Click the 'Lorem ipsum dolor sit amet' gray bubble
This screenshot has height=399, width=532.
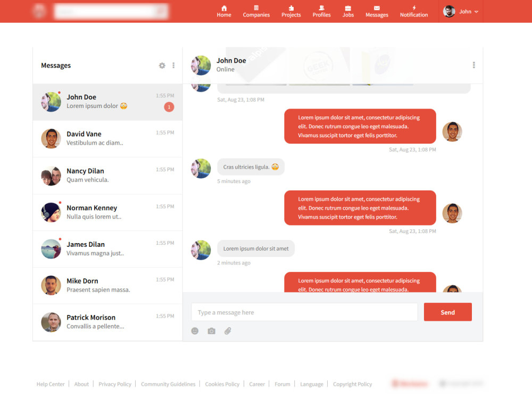click(256, 248)
